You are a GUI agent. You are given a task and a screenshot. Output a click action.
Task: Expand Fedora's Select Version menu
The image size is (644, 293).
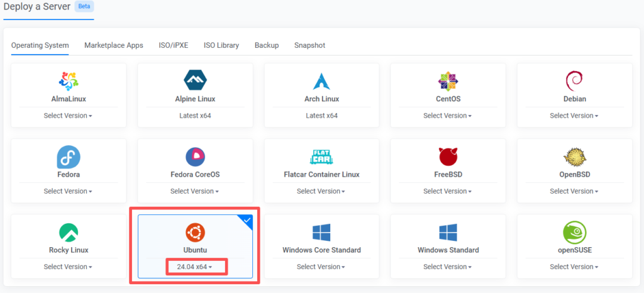68,191
